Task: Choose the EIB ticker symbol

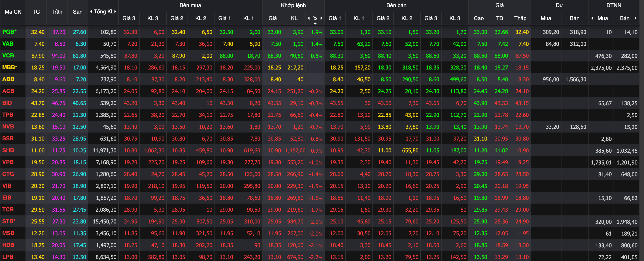Action: (7, 198)
